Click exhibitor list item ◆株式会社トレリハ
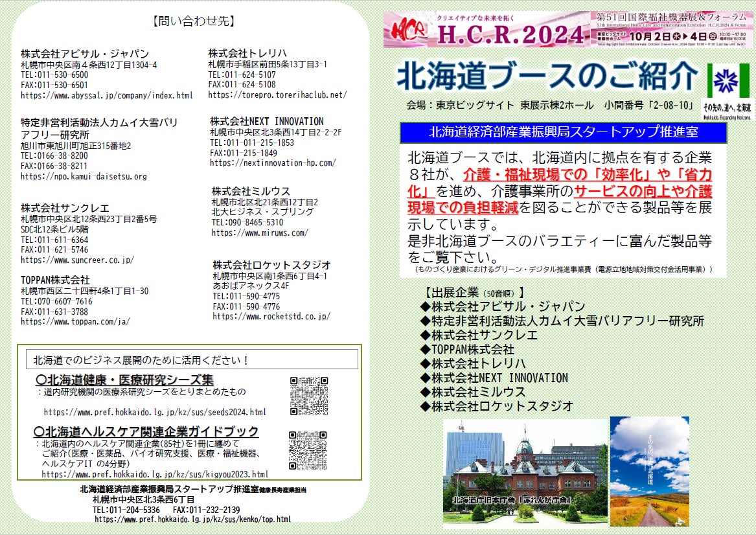Viewport: 756px width, 535px height. coord(473,363)
